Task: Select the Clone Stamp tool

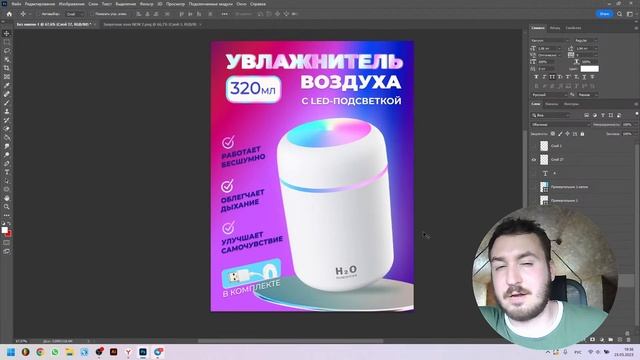Action: point(7,111)
